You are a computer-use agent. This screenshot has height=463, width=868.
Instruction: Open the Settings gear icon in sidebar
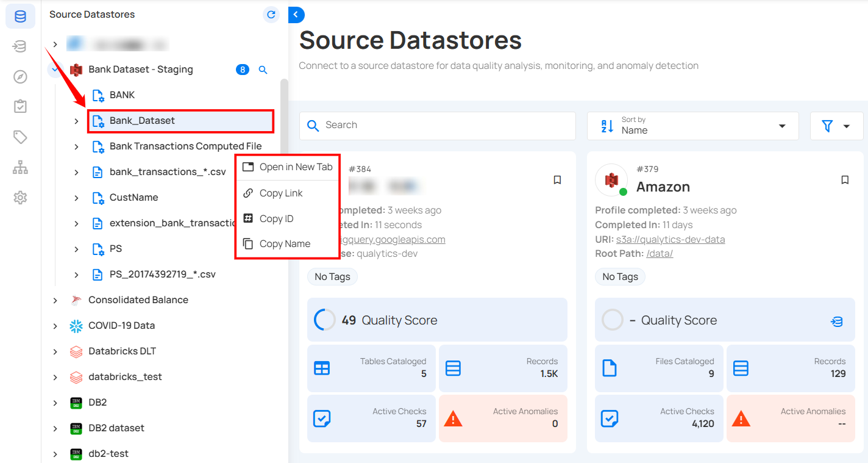tap(20, 198)
